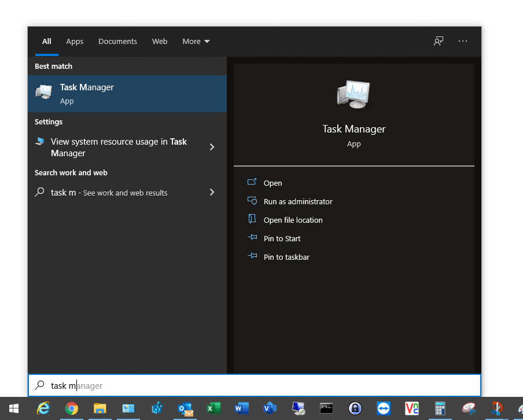Click the Pin to taskbar pin icon
523x420 pixels.
click(252, 256)
